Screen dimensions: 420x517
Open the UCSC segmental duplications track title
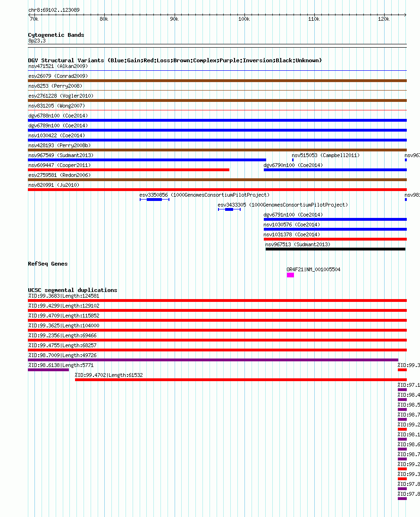point(73,290)
